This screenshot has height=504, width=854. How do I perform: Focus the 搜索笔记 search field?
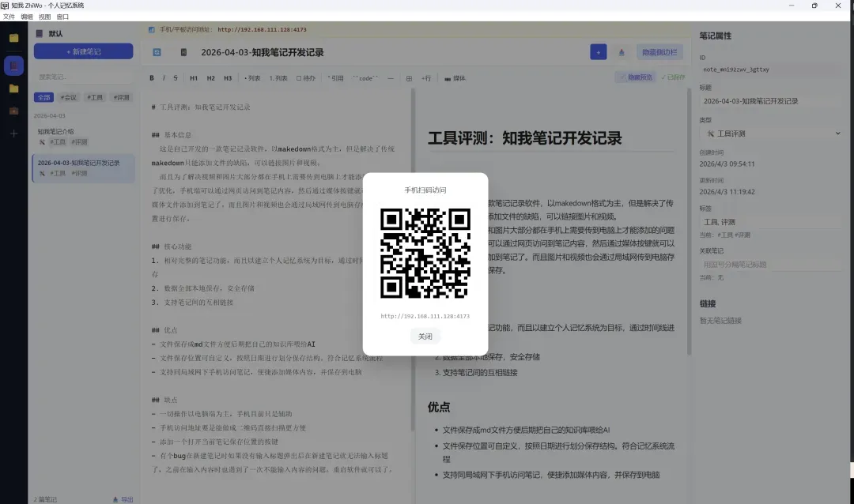pos(83,77)
